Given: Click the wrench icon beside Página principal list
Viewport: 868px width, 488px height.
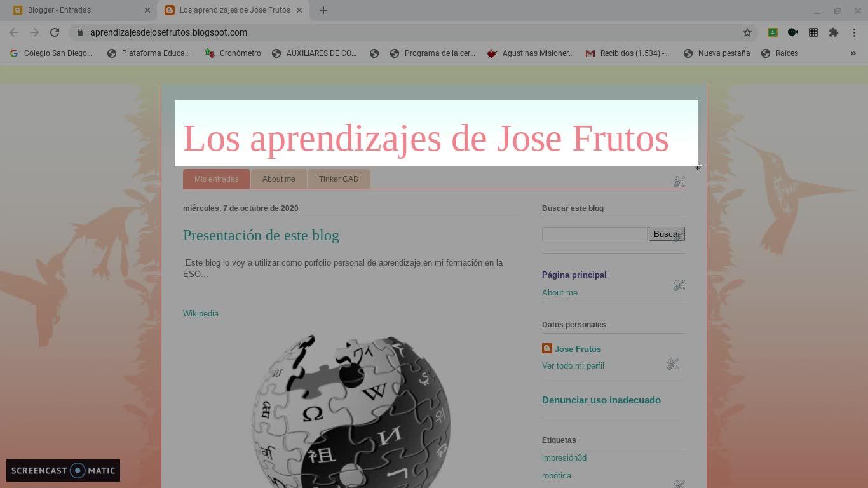Looking at the screenshot, I should coord(679,285).
